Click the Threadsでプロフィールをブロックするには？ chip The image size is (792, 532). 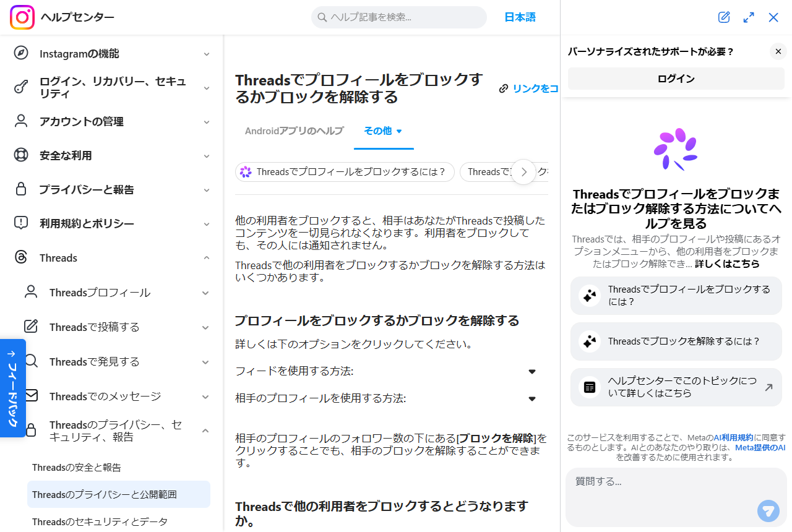pyautogui.click(x=345, y=172)
